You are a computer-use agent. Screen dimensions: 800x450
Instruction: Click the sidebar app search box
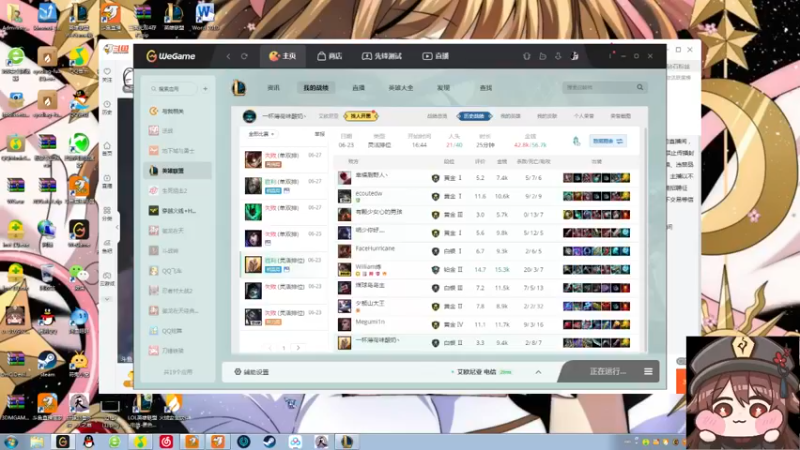coord(172,89)
